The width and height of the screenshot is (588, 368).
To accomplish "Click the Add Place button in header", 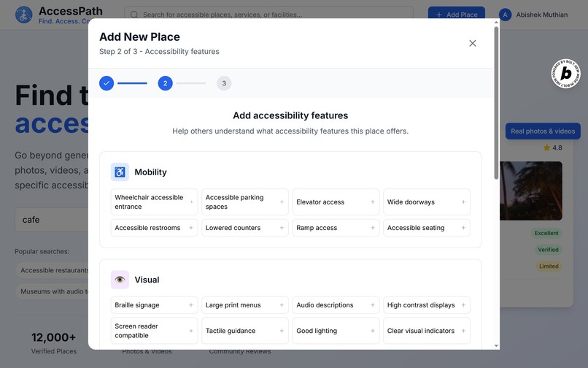I will [x=457, y=15].
